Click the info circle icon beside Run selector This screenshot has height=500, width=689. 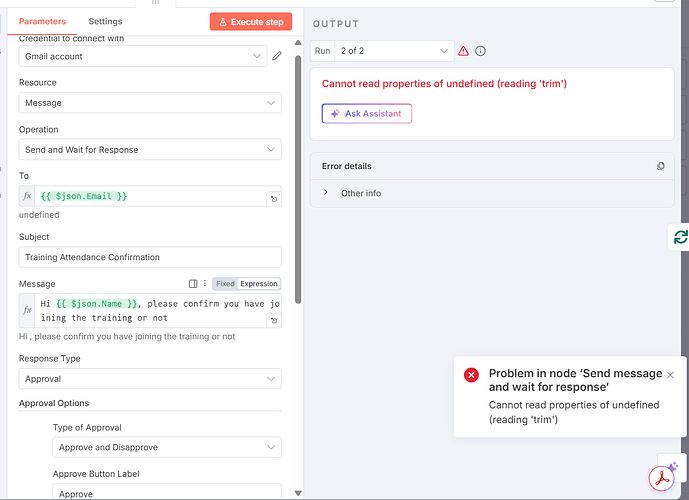click(x=480, y=51)
